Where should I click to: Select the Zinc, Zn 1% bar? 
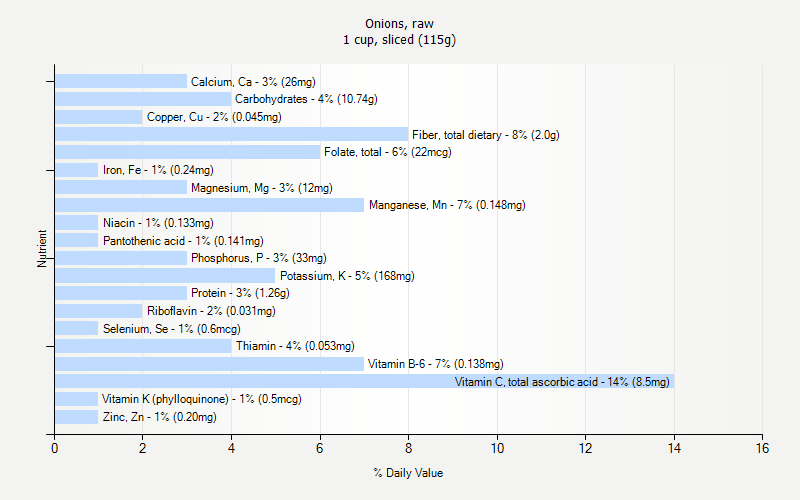tap(77, 417)
